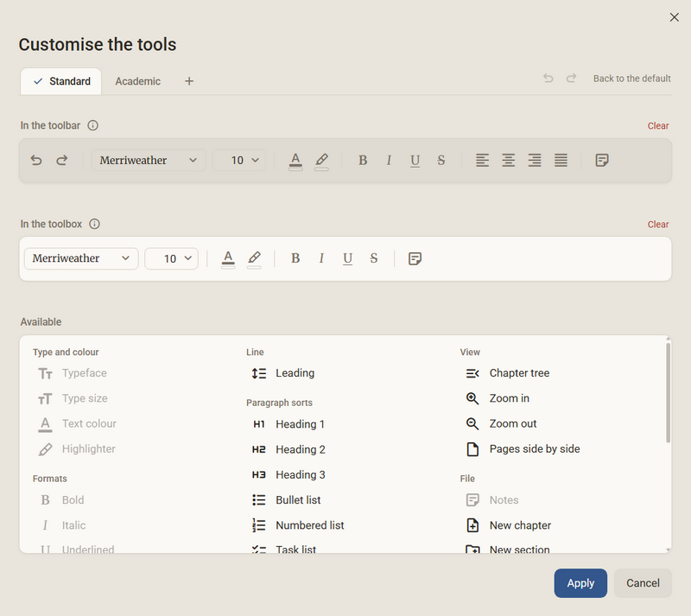The image size is (691, 616).
Task: Select the New chapter tool
Action: pyautogui.click(x=508, y=525)
